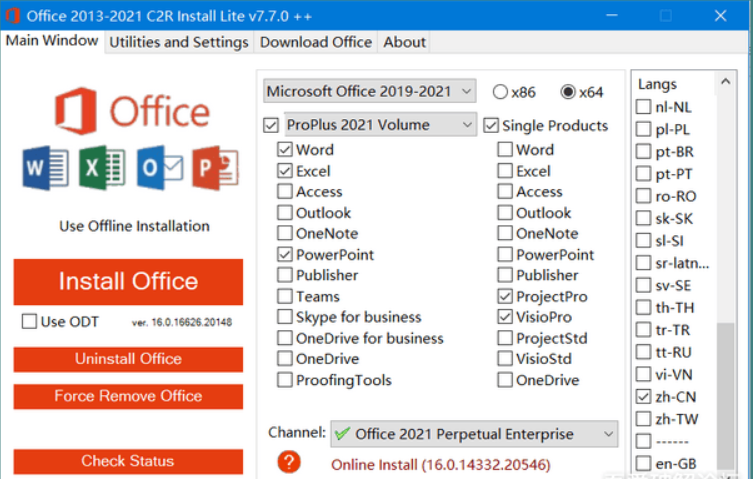
Task: Enable the Teams checkbox
Action: [285, 296]
